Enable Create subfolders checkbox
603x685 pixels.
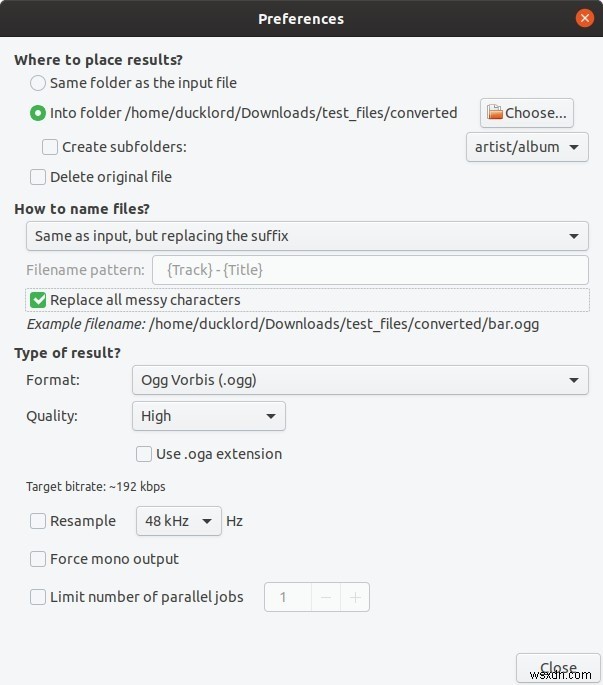click(50, 147)
